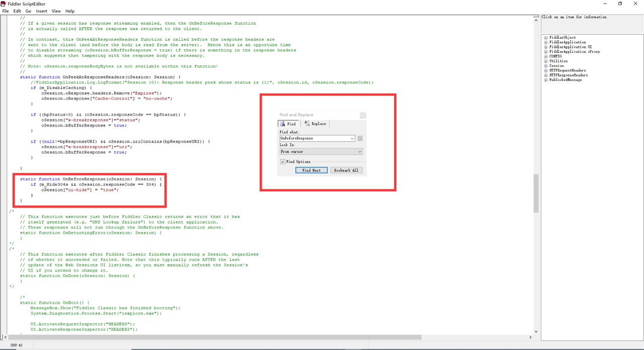Viewport: 644px width, 350px height.
Task: Click the 'if (m_Hide304s && oSession.responseCode == 304)' line
Action: pos(96,184)
